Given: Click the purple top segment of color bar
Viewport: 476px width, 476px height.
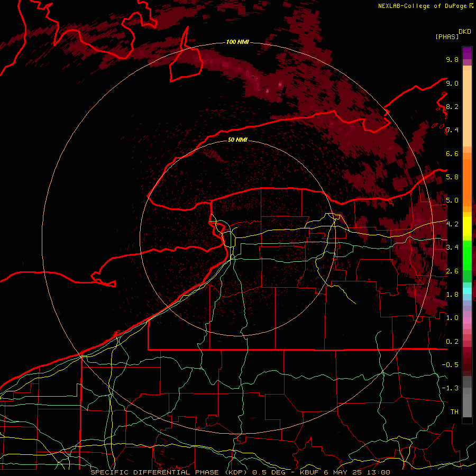Looking at the screenshot, I should coord(467,53).
